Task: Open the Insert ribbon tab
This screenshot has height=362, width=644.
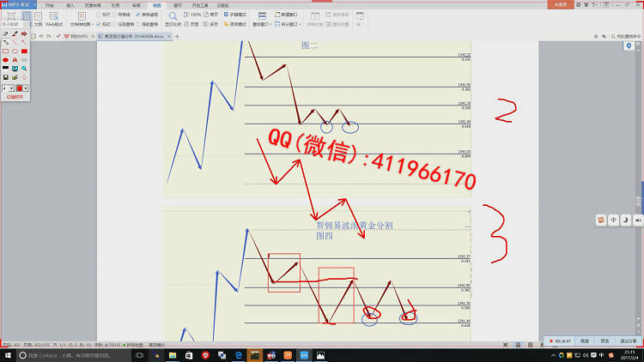Action: pyautogui.click(x=70, y=4)
